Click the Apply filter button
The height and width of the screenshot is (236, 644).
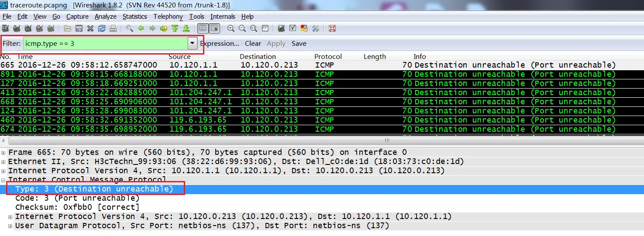276,44
